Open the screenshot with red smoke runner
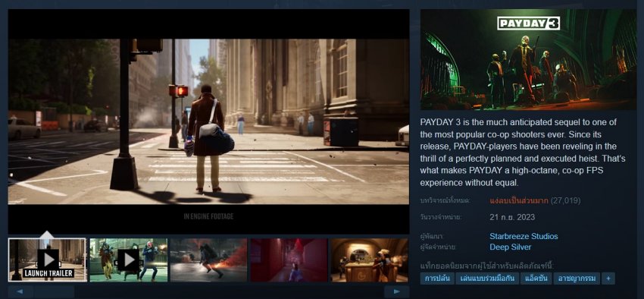The image size is (644, 299). point(208,260)
